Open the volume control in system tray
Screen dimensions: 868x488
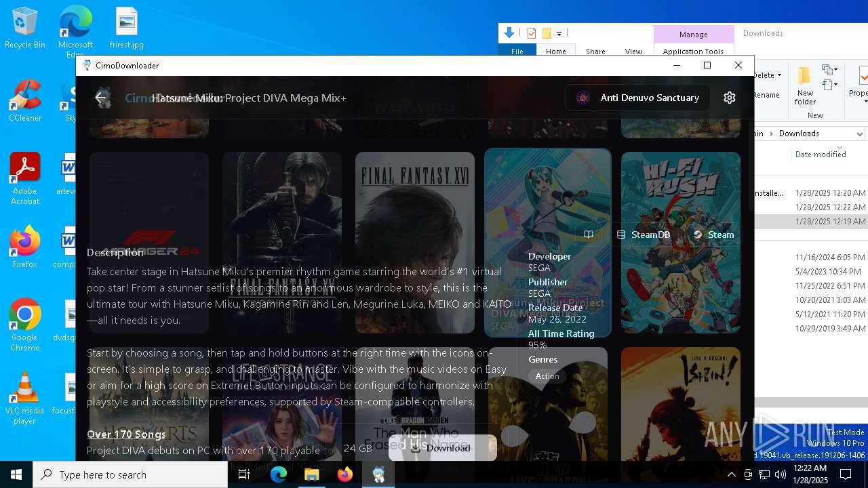pyautogui.click(x=780, y=474)
